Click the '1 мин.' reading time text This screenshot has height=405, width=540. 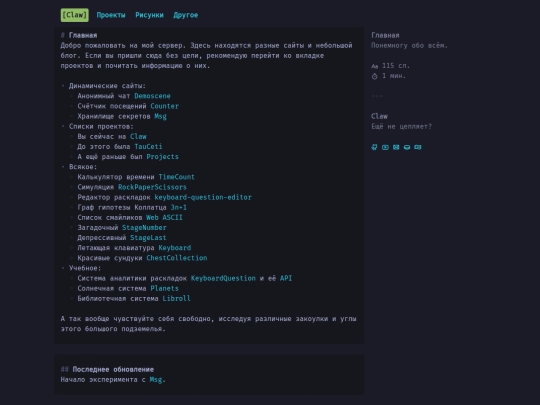point(394,76)
